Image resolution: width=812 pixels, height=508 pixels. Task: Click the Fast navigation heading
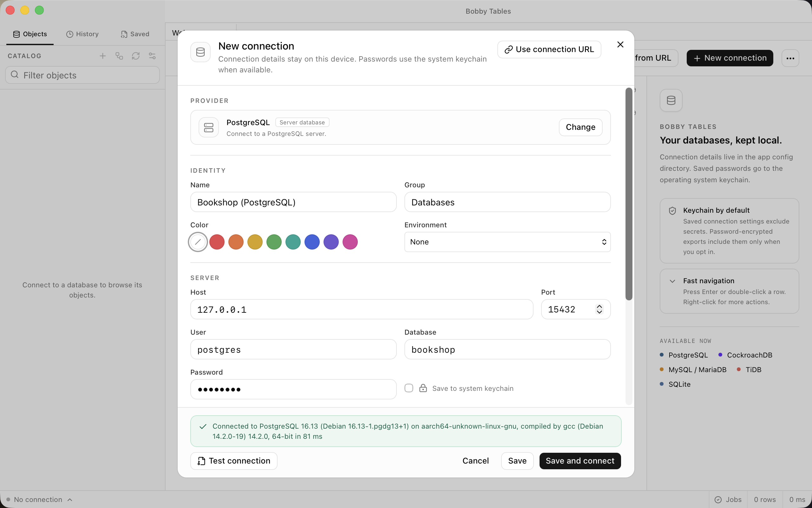pos(708,281)
